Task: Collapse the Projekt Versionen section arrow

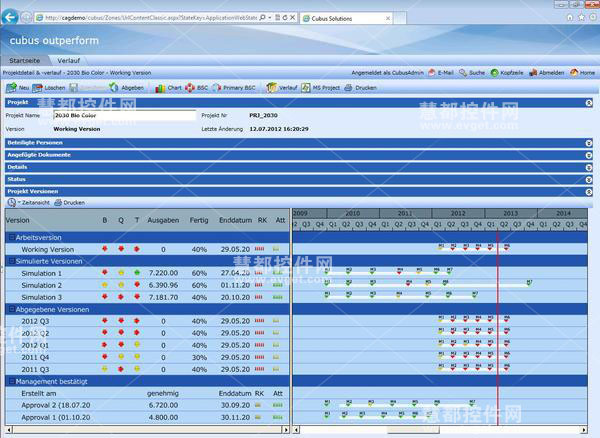Action: (589, 192)
